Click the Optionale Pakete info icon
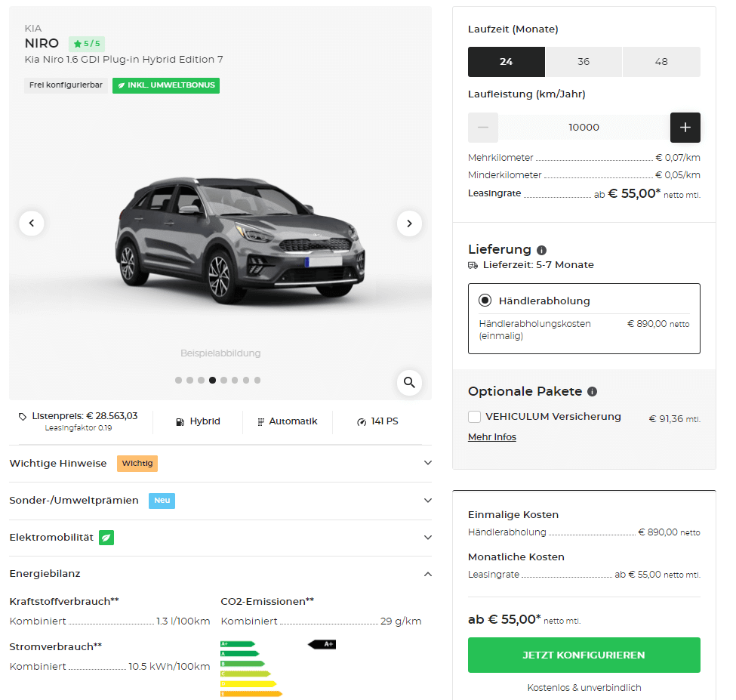Image resolution: width=736 pixels, height=700 pixels. click(x=593, y=392)
